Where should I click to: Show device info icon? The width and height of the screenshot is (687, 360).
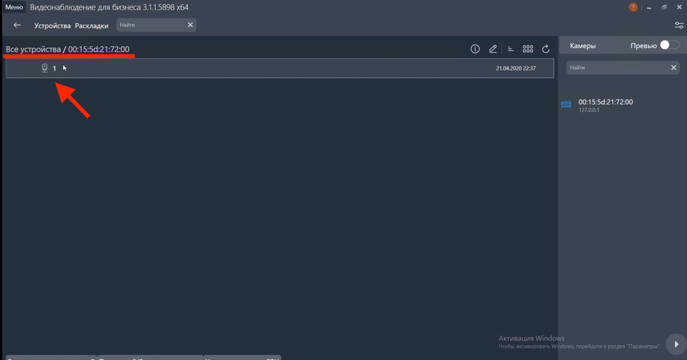[475, 49]
